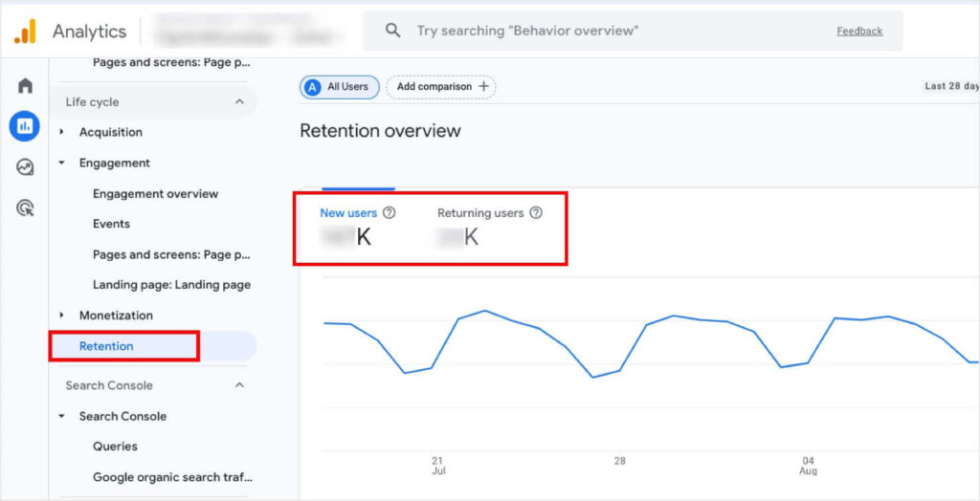Collapse the Search Console section chevron
Image resolution: width=980 pixels, height=501 pixels.
(x=239, y=385)
